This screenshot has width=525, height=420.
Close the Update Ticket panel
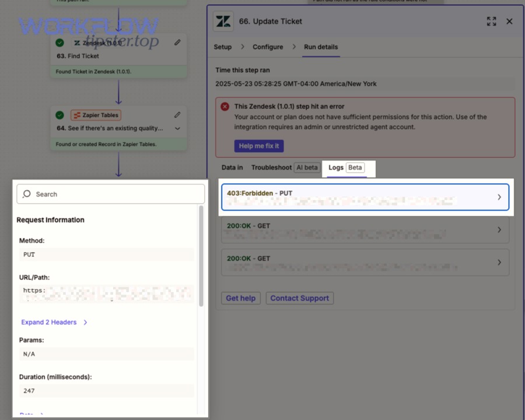pyautogui.click(x=509, y=22)
